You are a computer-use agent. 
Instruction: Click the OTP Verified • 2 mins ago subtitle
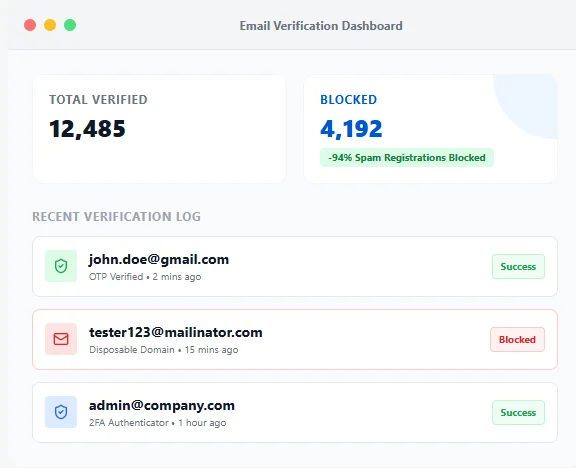(x=145, y=277)
